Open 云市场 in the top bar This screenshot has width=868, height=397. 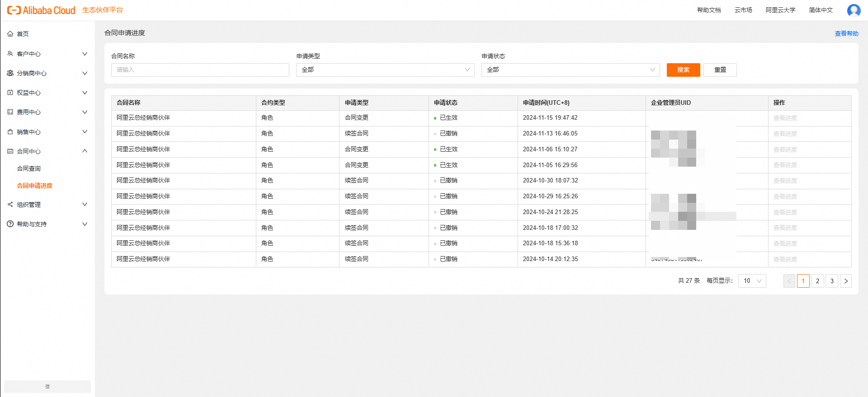[743, 10]
